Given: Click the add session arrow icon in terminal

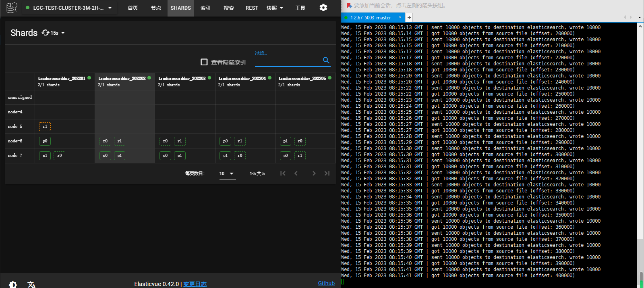Looking at the screenshot, I should click(x=349, y=6).
